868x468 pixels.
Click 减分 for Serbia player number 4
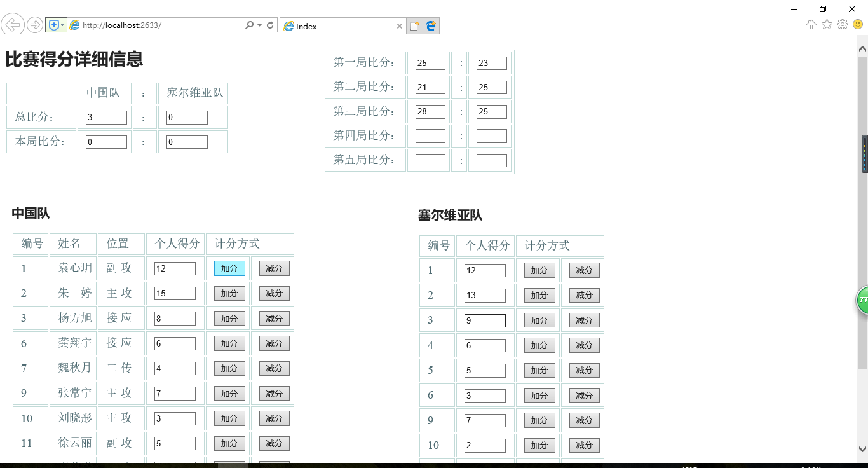[584, 345]
